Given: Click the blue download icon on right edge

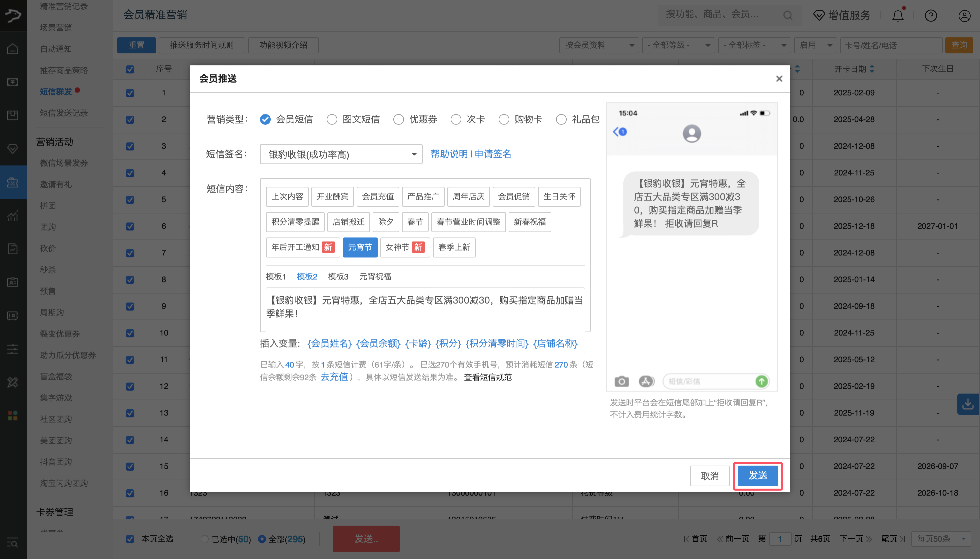Looking at the screenshot, I should pos(968,404).
